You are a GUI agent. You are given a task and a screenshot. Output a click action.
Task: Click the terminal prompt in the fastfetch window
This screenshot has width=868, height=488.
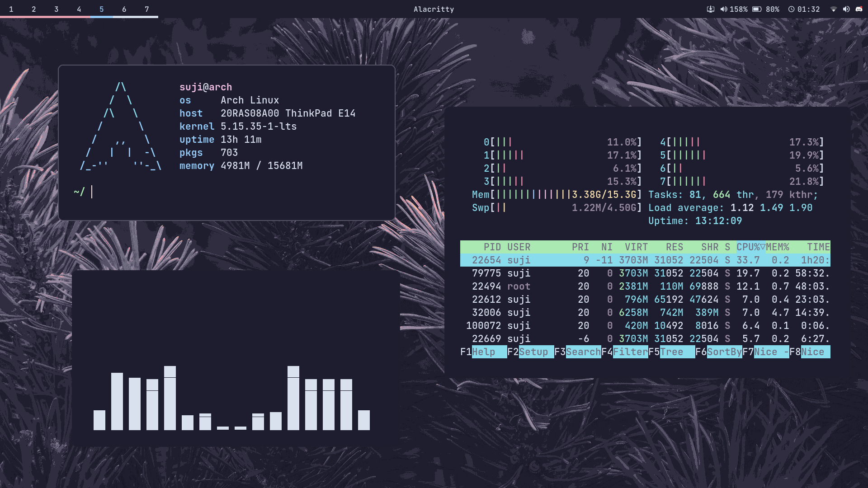(x=86, y=192)
